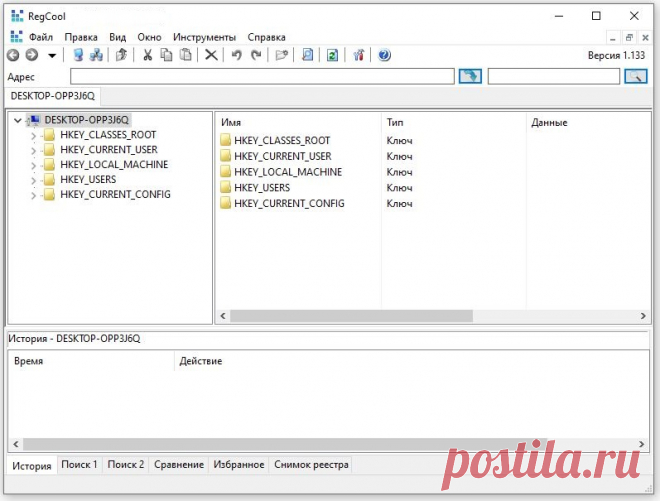Open the Файл menu

tap(41, 37)
